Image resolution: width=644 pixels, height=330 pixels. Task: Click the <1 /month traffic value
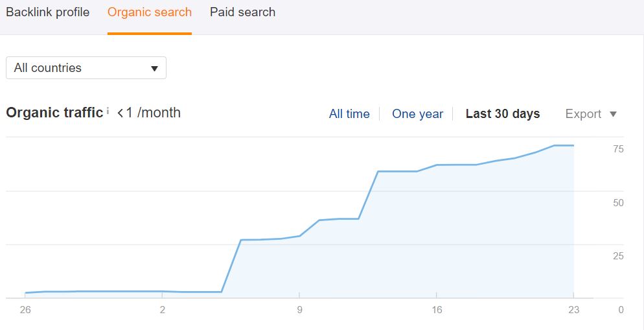click(149, 113)
